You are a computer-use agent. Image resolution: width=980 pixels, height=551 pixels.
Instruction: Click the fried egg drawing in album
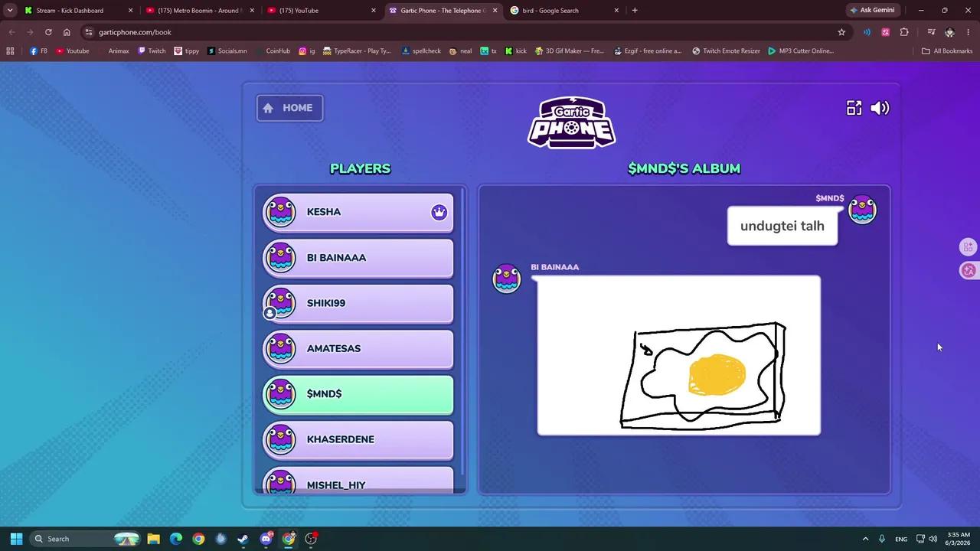pos(678,355)
